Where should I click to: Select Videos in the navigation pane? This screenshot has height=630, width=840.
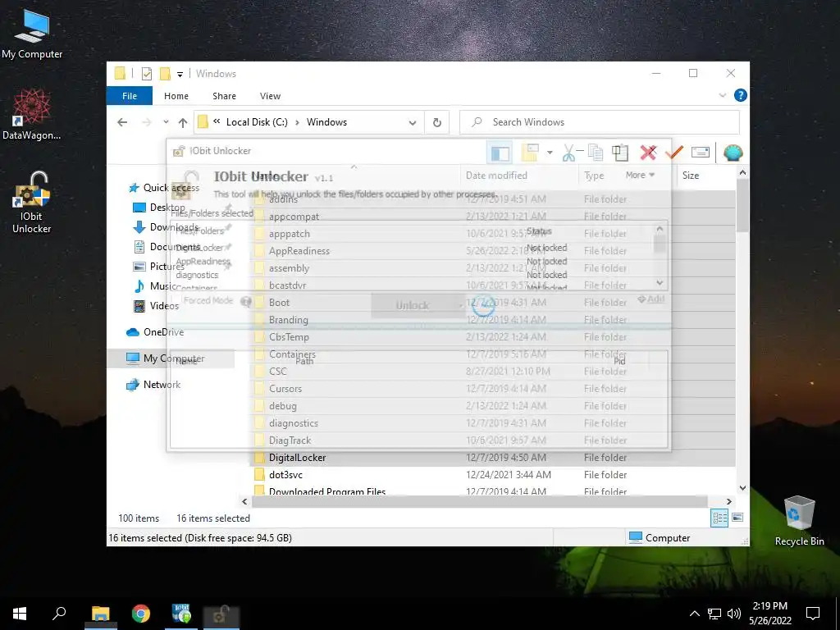(x=156, y=306)
